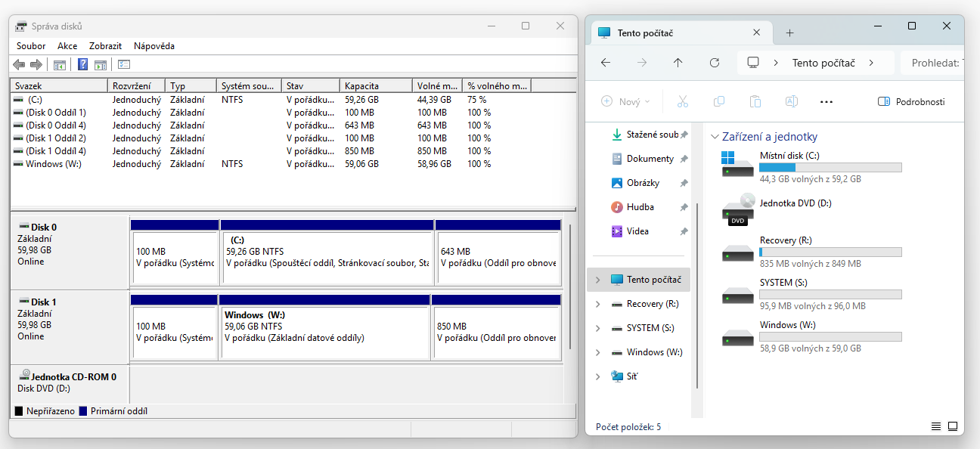The width and height of the screenshot is (980, 449).
Task: Click the Help icon in Disk Management toolbar
Action: [83, 65]
